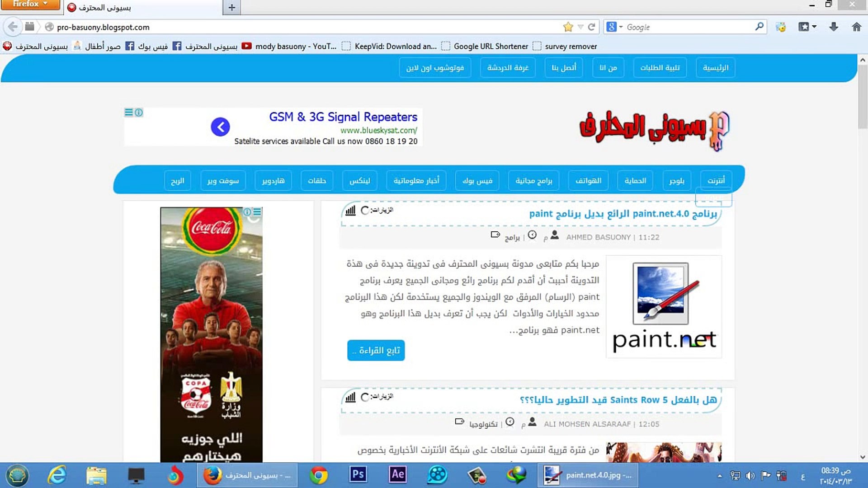The height and width of the screenshot is (488, 868).
Task: Open the Saints Row 5 post title
Action: click(x=618, y=400)
